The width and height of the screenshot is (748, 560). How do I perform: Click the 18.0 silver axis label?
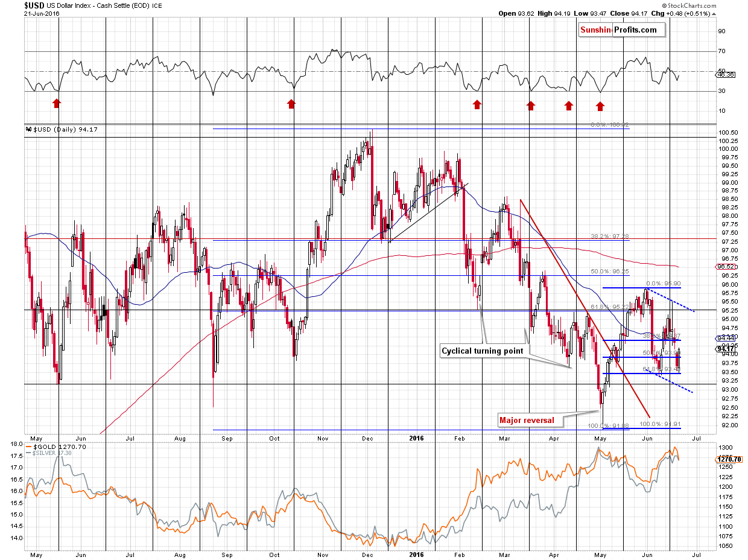click(x=15, y=445)
